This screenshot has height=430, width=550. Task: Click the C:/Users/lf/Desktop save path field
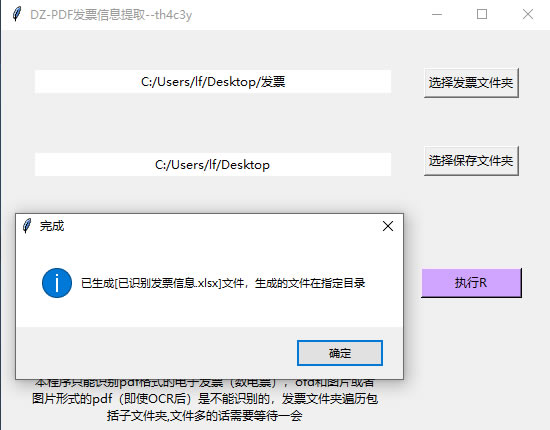[213, 164]
